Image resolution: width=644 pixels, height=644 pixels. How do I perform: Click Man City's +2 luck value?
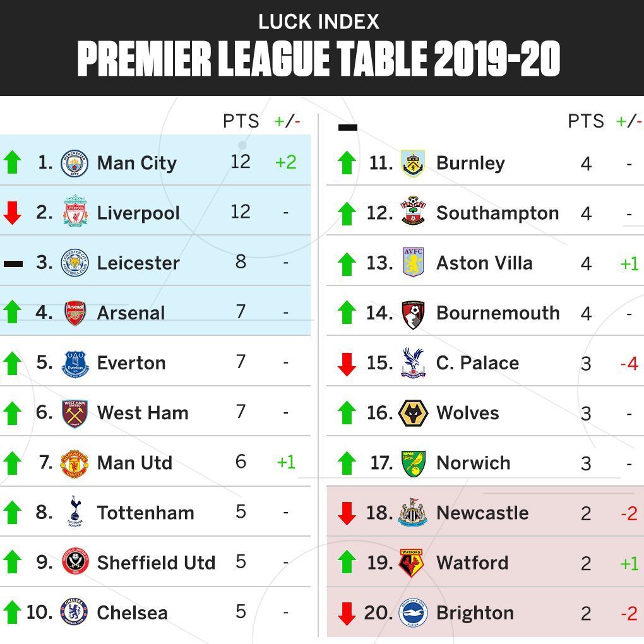click(x=285, y=162)
